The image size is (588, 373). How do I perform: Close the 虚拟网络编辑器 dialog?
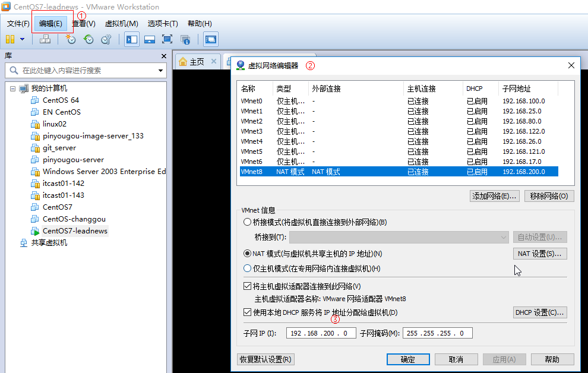571,65
